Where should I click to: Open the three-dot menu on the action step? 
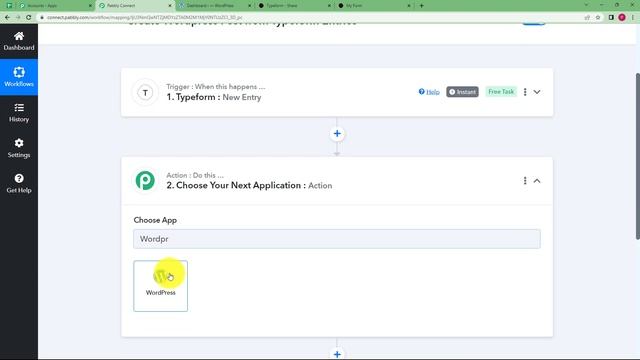coord(525,180)
